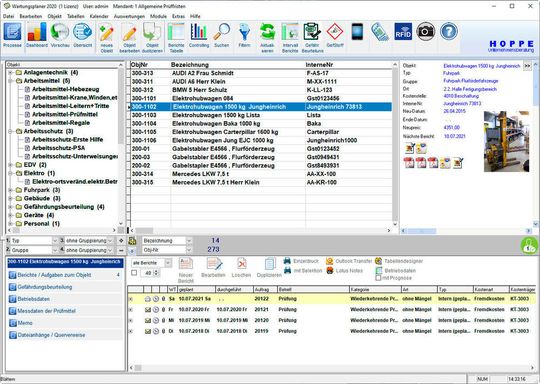This screenshot has height=384, width=540.
Task: Open Intervall Berichte icon
Action: [290, 37]
